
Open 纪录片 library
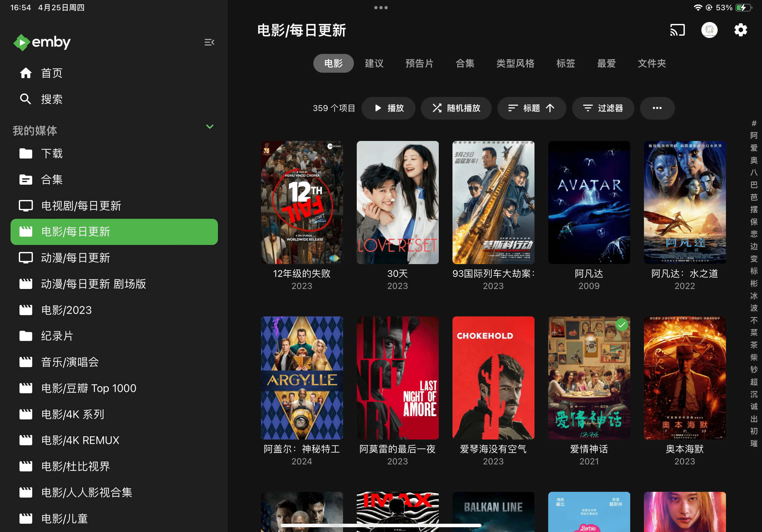click(114, 336)
